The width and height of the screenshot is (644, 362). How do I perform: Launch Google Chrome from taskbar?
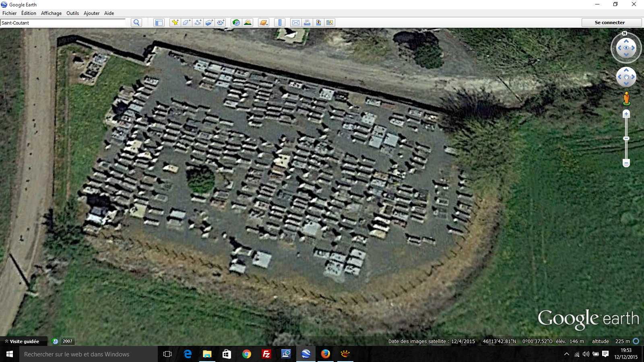(x=247, y=354)
